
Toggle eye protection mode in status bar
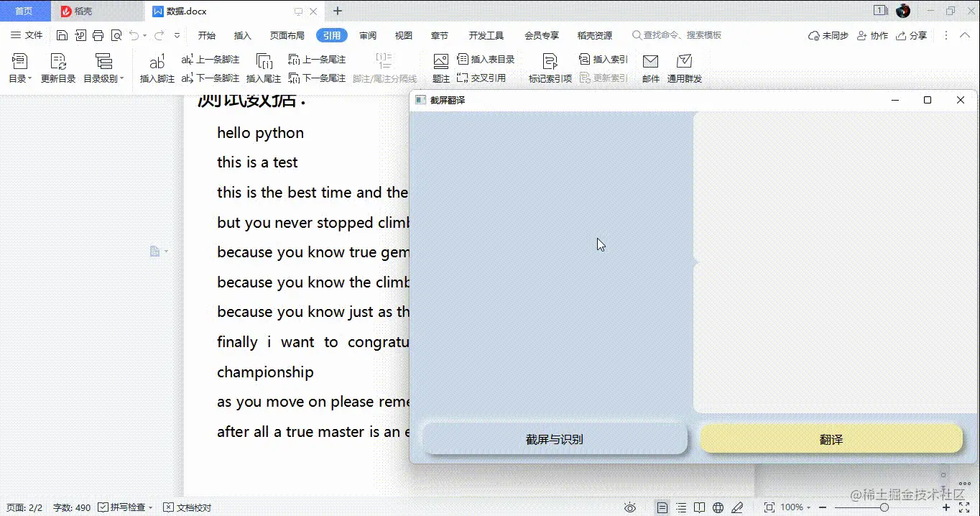(630, 507)
